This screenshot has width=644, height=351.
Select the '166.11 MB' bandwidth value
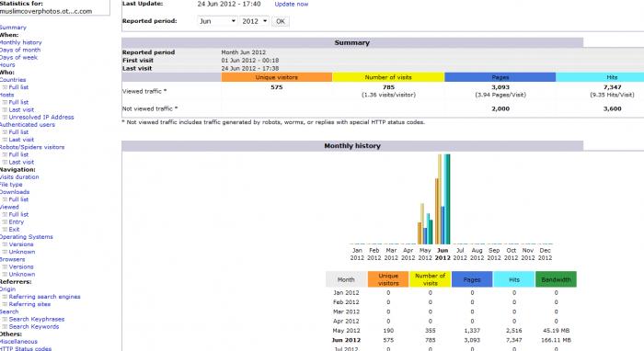[x=556, y=340]
